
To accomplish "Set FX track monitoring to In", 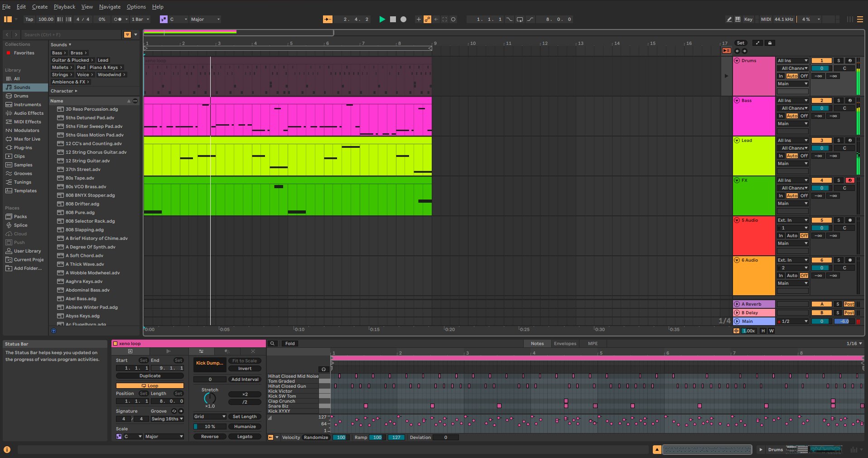I will (x=781, y=196).
